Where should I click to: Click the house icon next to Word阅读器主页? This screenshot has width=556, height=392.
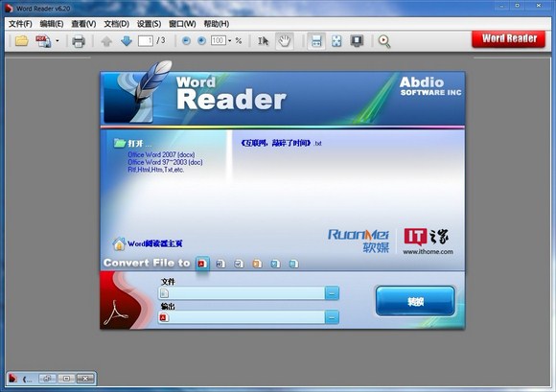click(x=119, y=243)
